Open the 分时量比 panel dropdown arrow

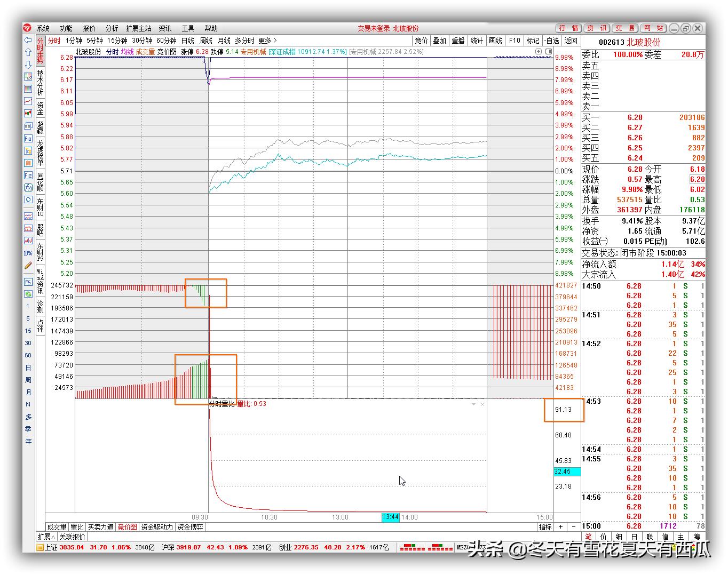(x=473, y=404)
